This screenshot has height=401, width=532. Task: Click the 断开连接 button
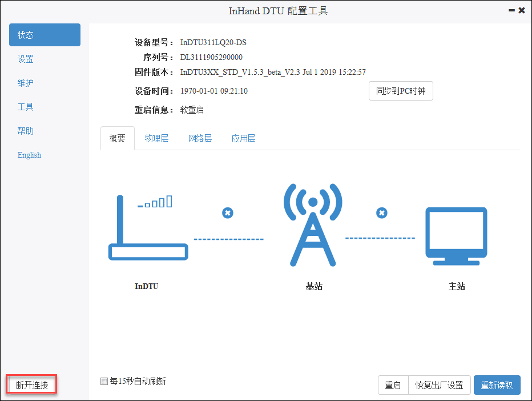[x=32, y=385]
